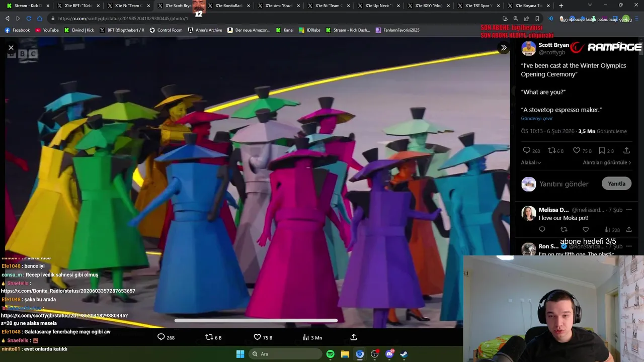Screen dimensions: 644x362
Task: Click the browser address bar URL
Action: pyautogui.click(x=123, y=19)
